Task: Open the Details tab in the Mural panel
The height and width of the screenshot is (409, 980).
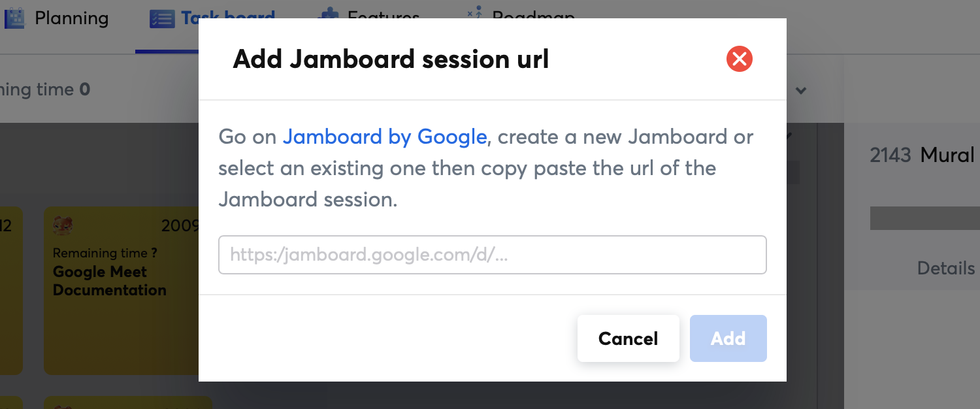Action: 945,268
